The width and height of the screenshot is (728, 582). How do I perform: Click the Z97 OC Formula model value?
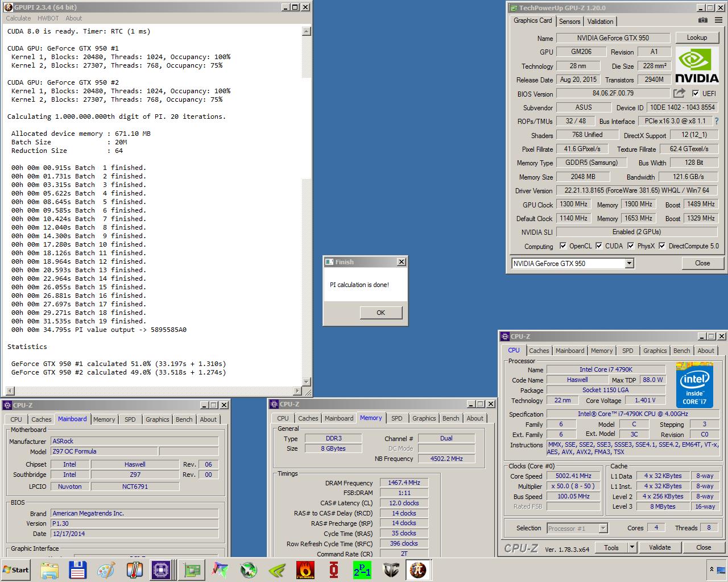click(x=104, y=451)
